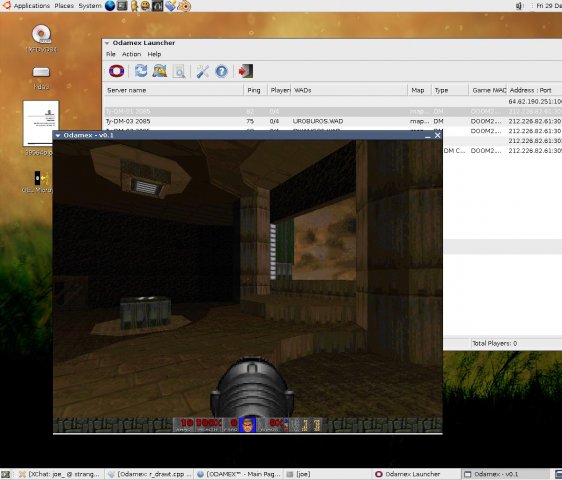Click the get master server list icon
This screenshot has width=562, height=480.
160,71
